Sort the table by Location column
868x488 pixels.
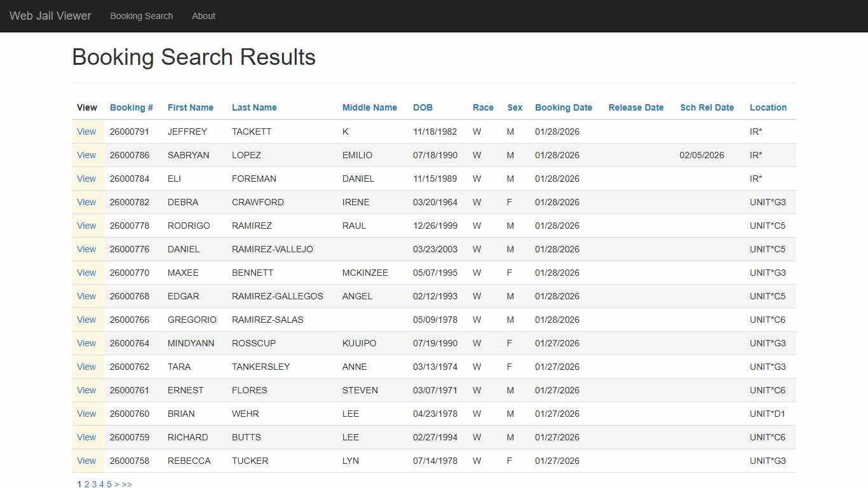[768, 107]
